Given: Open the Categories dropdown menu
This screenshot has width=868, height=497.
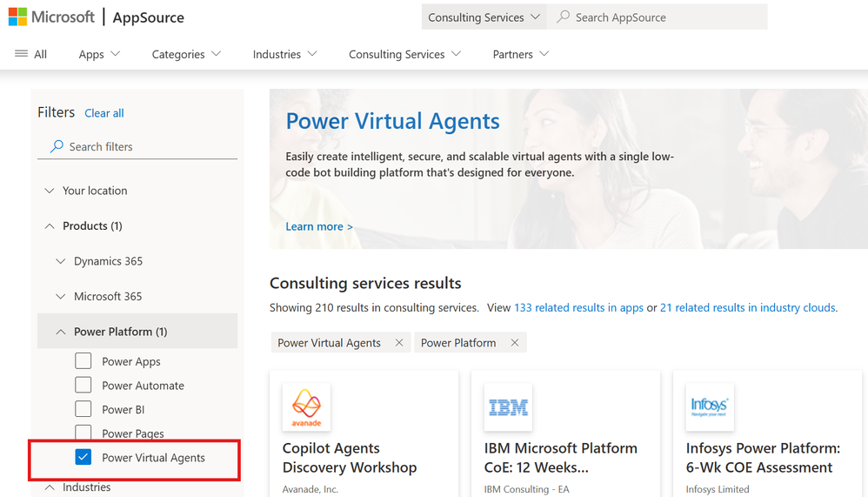Looking at the screenshot, I should [186, 54].
